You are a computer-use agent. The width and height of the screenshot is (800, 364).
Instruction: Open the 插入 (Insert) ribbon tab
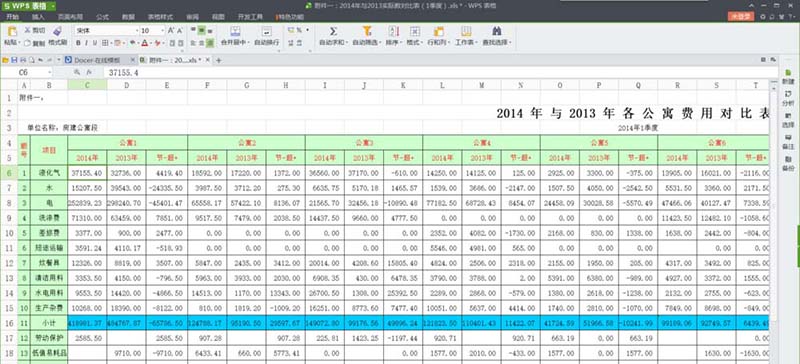point(38,17)
